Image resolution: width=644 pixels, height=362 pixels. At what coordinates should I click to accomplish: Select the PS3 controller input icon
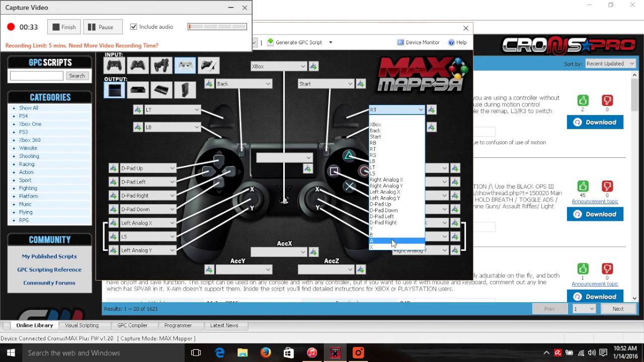point(161,65)
